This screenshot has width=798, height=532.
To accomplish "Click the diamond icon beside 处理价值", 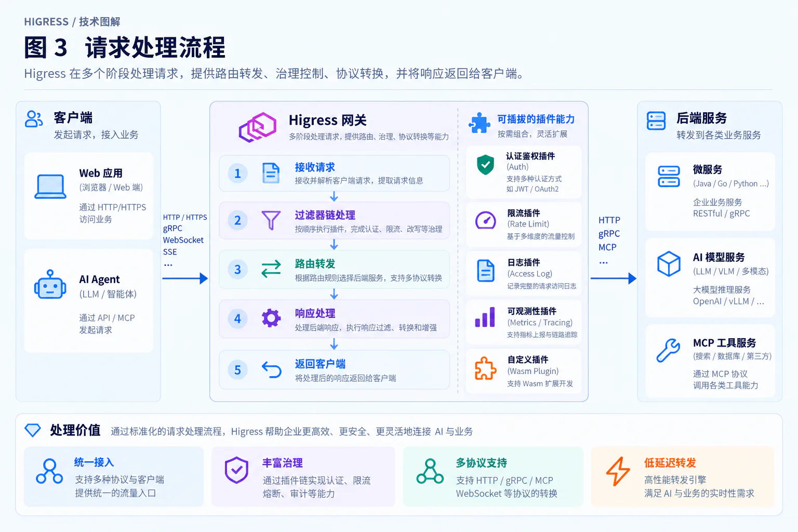I will 33,430.
